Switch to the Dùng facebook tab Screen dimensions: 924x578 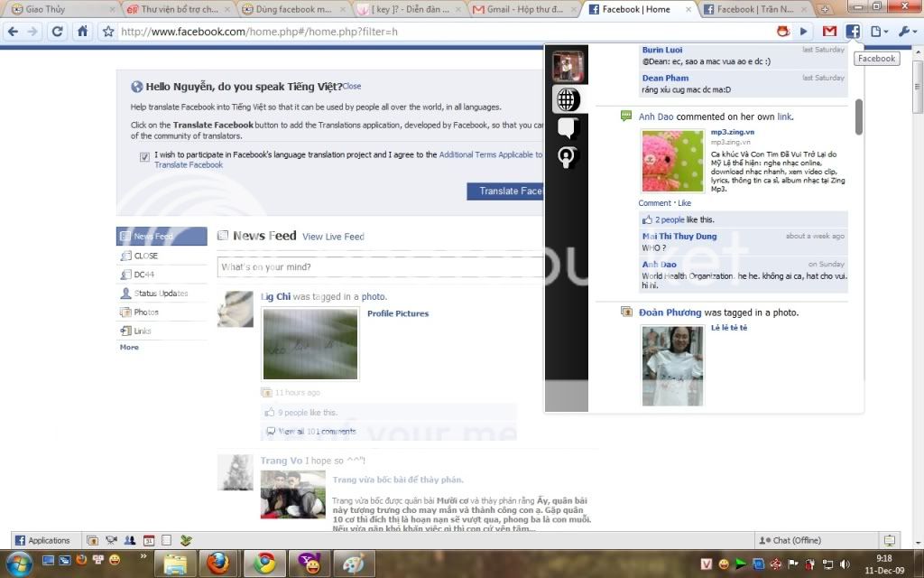click(x=294, y=9)
